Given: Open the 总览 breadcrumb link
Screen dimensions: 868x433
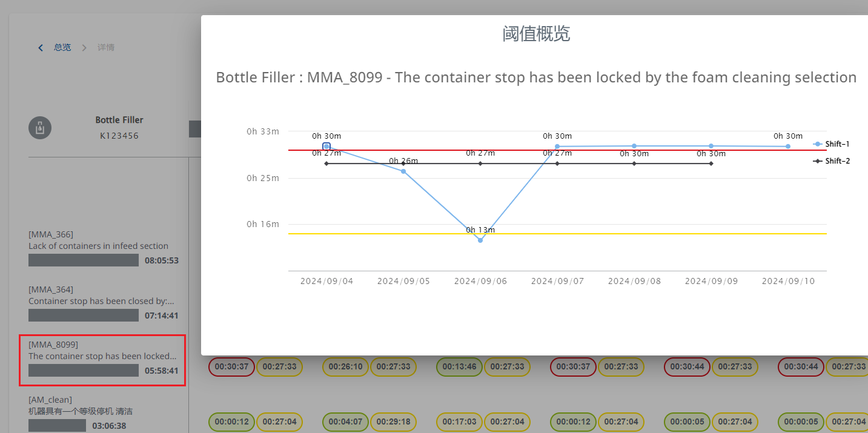Looking at the screenshot, I should [62, 47].
